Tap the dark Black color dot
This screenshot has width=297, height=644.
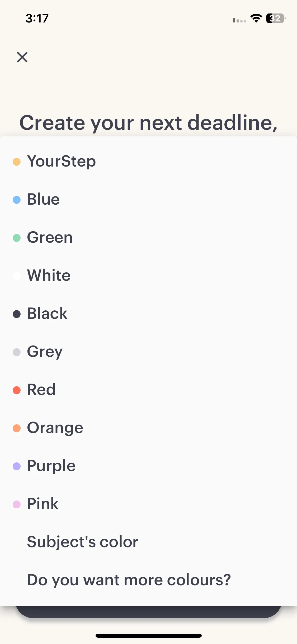click(17, 314)
